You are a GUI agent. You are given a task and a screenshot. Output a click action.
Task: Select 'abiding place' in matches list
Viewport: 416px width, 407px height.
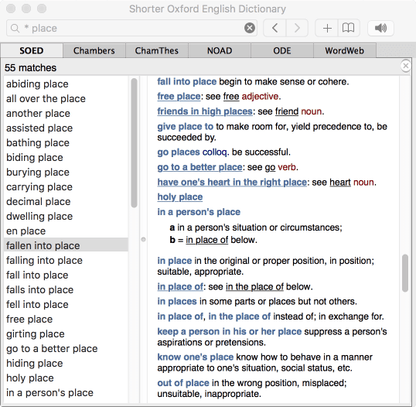pyautogui.click(x=66, y=84)
